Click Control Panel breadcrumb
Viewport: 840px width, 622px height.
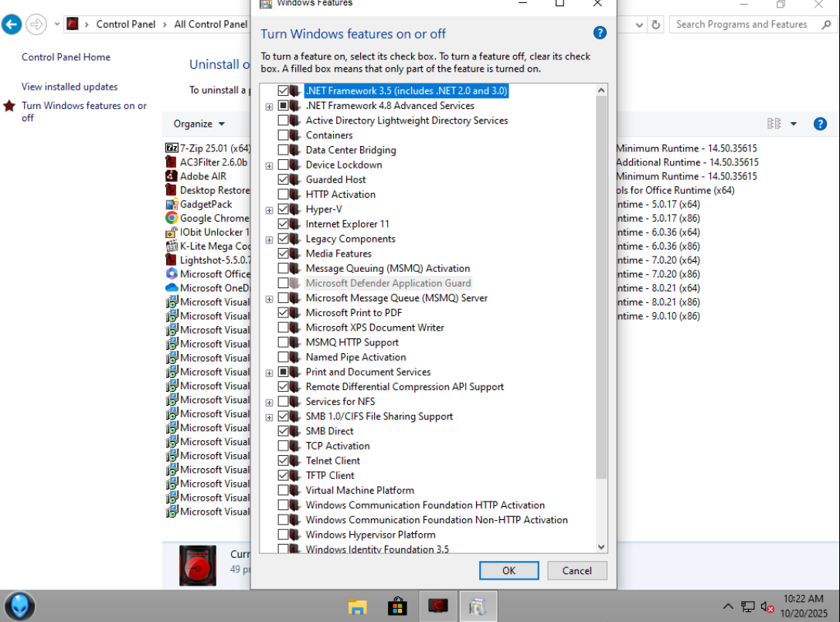(126, 24)
